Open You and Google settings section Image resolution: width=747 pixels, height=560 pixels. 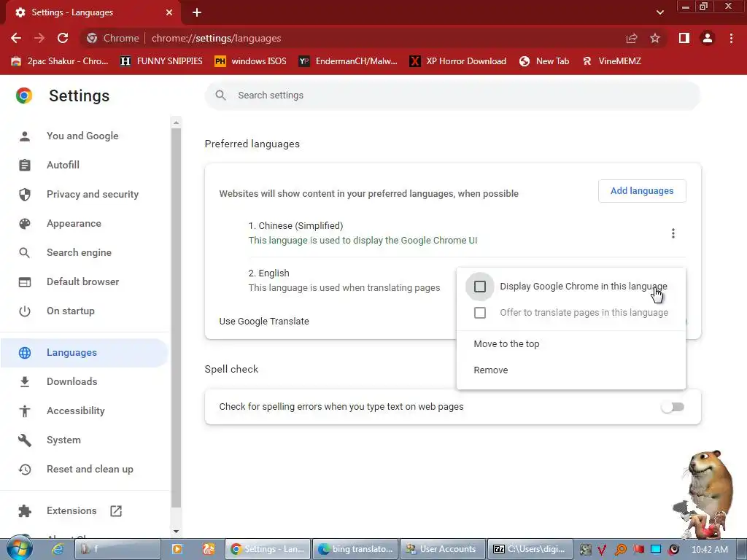click(x=82, y=136)
